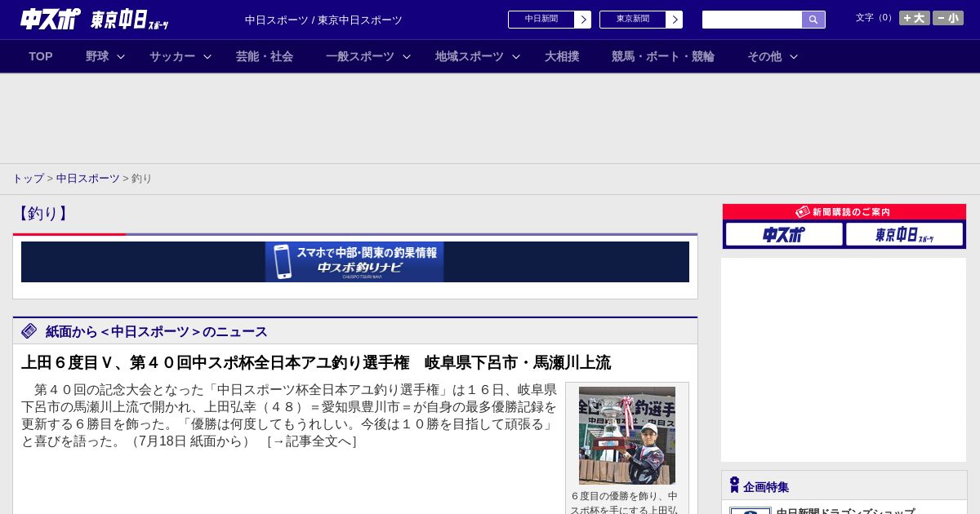This screenshot has width=980, height=514.
Task: Open 野球 menu
Action: (97, 56)
